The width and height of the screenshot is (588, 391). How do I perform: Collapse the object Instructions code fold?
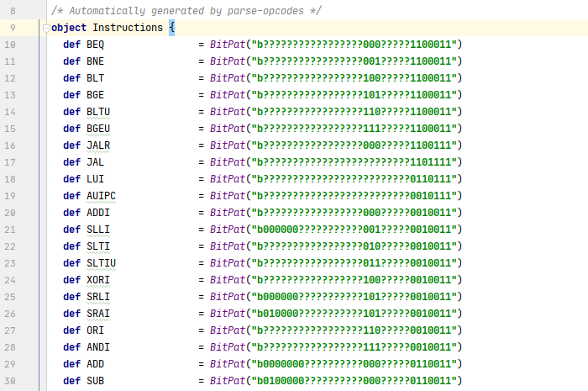coord(45,28)
